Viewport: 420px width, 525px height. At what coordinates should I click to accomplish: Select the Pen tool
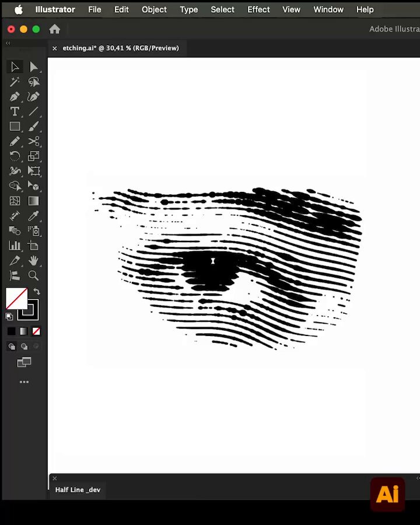(15, 97)
